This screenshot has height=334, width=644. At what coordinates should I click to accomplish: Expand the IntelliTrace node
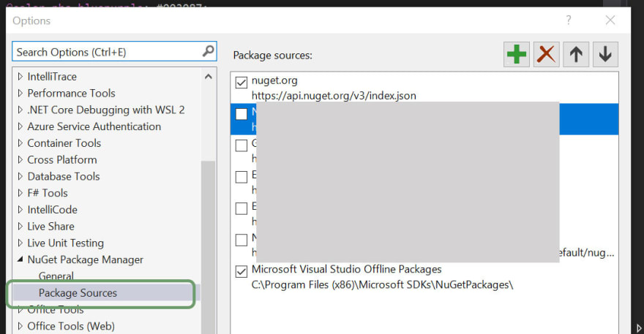(20, 76)
